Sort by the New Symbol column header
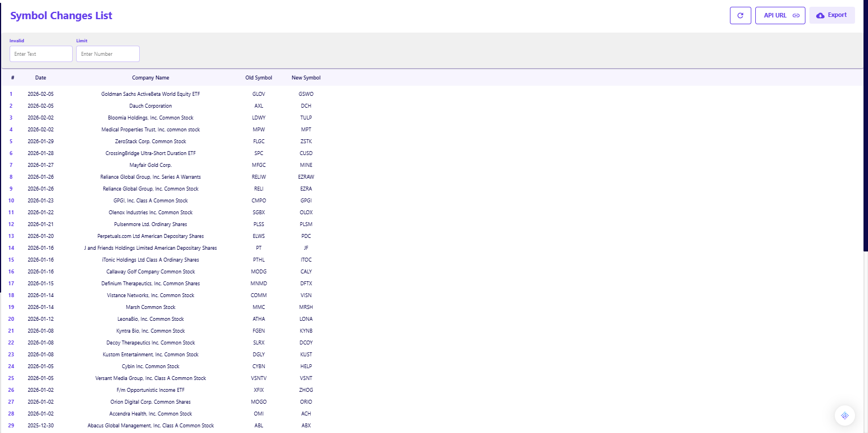Screen dimensions: 868x433 (x=306, y=78)
